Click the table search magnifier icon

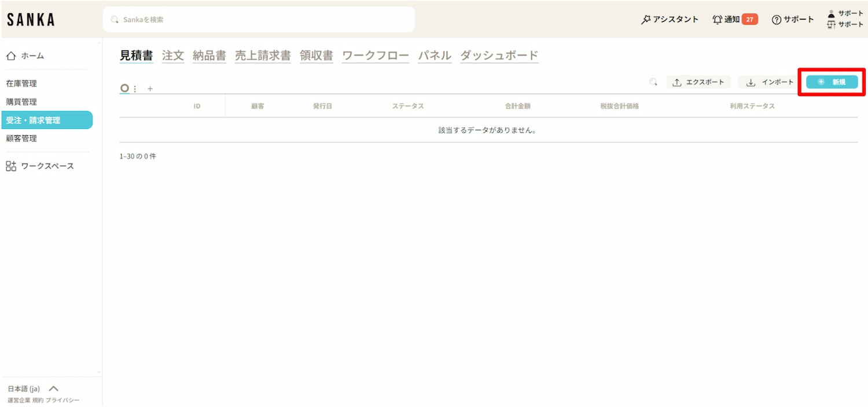pos(653,82)
